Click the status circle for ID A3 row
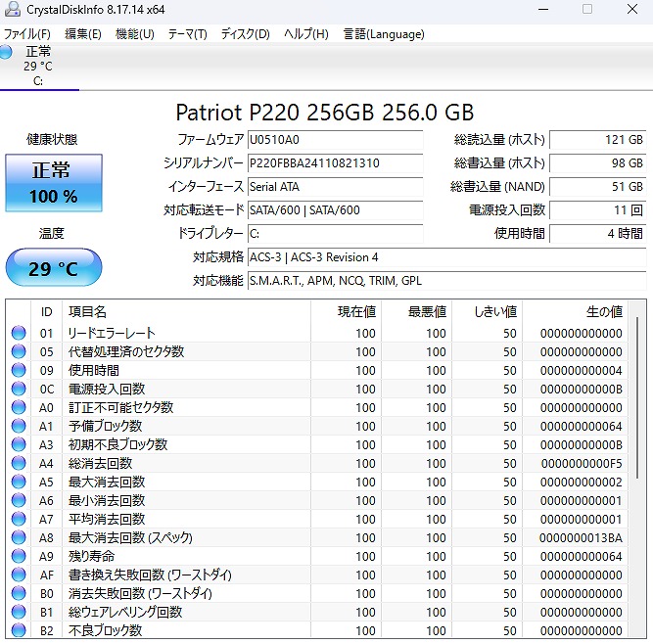 tap(19, 444)
